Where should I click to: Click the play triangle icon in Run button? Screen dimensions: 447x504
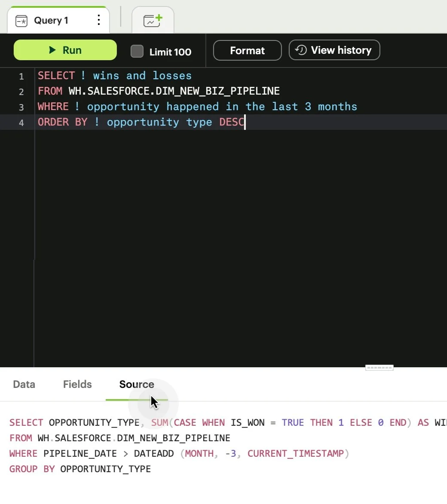[52, 50]
